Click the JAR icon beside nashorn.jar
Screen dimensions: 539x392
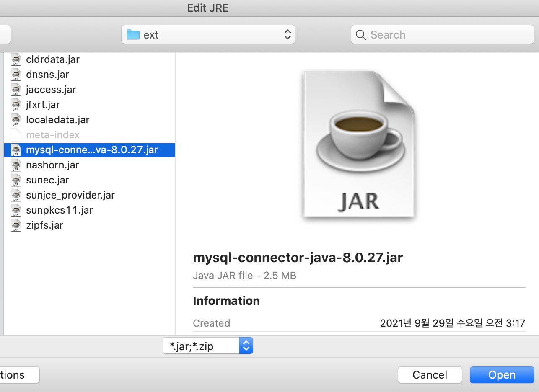pos(16,165)
